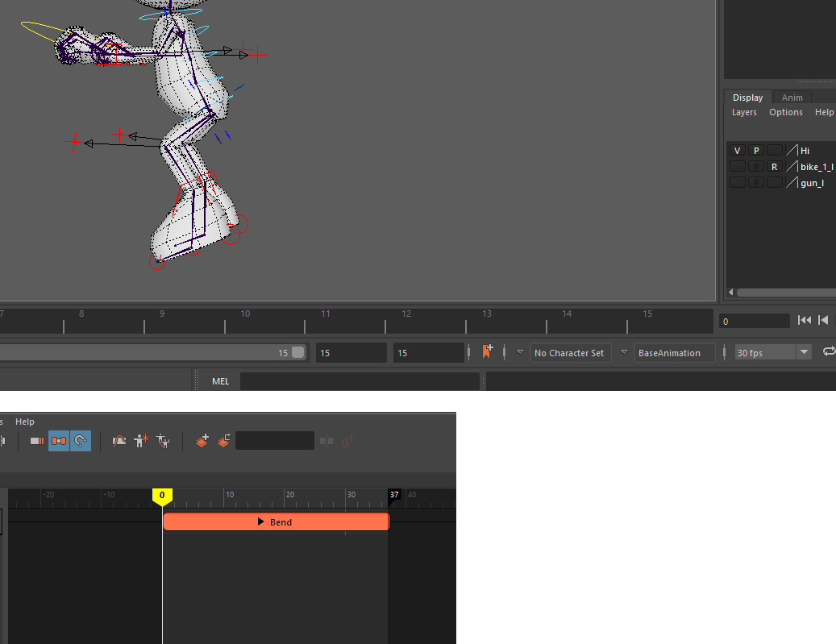
Task: Open the BaseAnimation animation layer selector
Action: point(674,352)
